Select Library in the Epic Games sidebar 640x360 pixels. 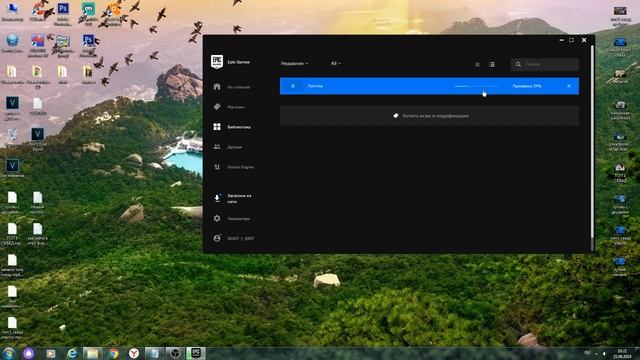[x=231, y=127]
